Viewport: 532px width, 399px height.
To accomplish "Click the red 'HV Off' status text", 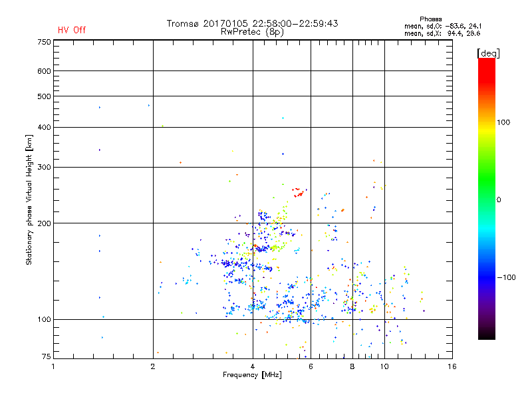I will click(72, 30).
